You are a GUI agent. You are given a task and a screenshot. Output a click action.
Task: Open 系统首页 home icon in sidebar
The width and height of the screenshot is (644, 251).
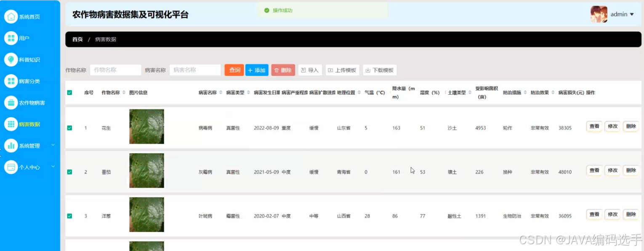(11, 16)
